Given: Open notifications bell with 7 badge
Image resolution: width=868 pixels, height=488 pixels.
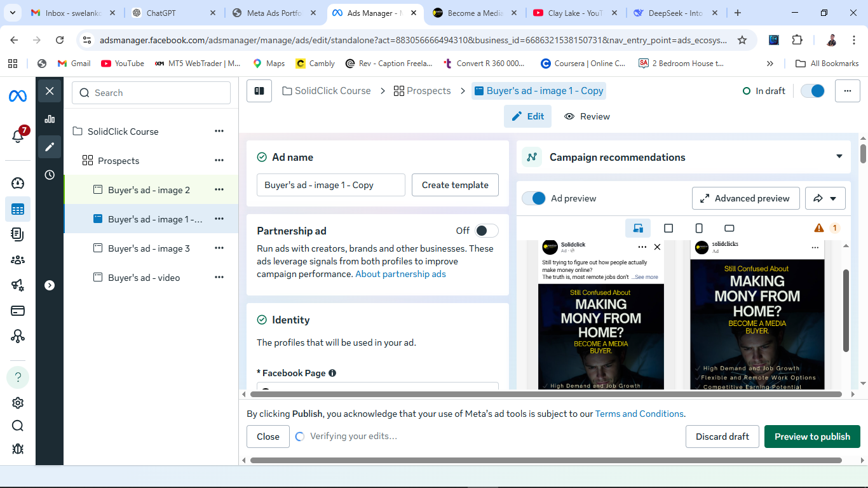Looking at the screenshot, I should coord(18,135).
